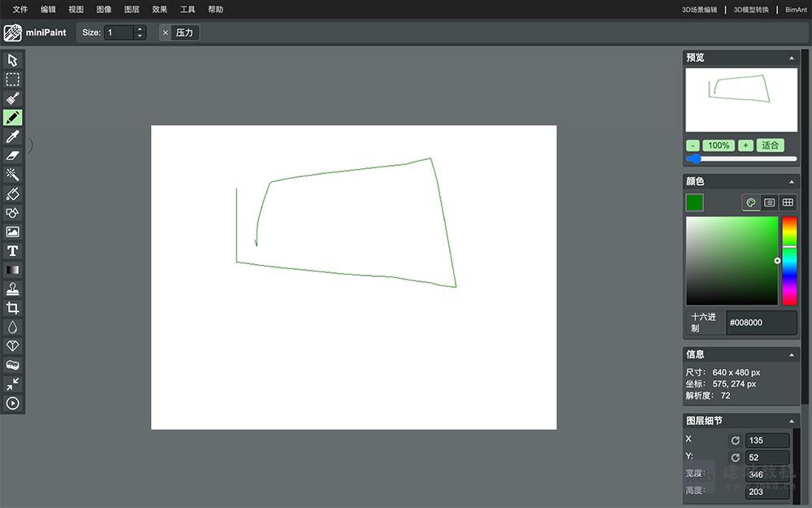Switch to the color palette picker mode
Image resolution: width=812 pixels, height=508 pixels.
(x=751, y=202)
